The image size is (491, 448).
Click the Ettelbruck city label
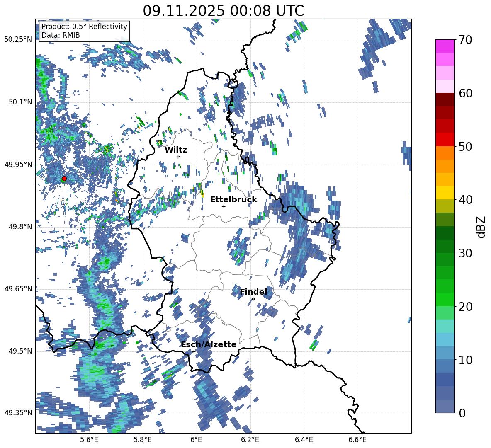233,200
